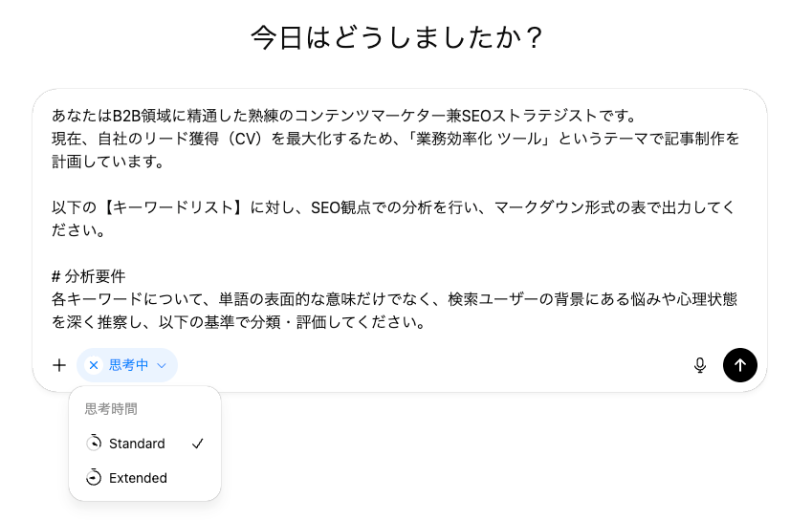This screenshot has height=520, width=812.
Task: Click the 思考時間 menu header
Action: tap(111, 409)
